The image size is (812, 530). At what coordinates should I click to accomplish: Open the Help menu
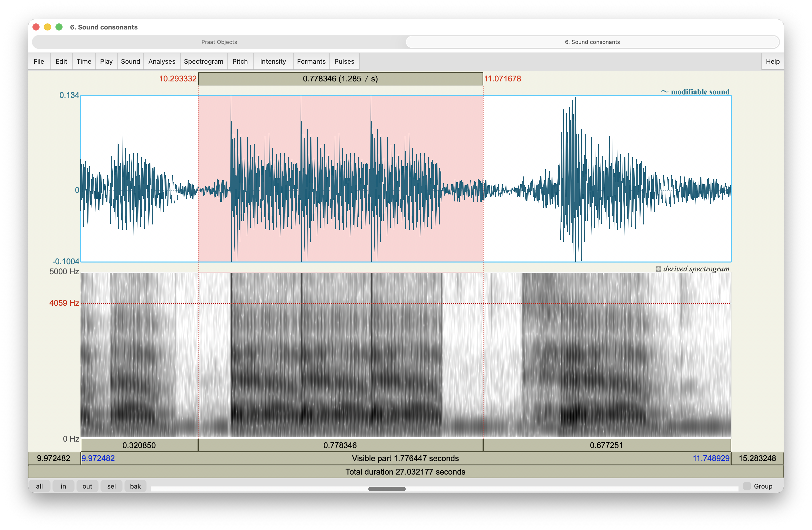click(x=773, y=61)
